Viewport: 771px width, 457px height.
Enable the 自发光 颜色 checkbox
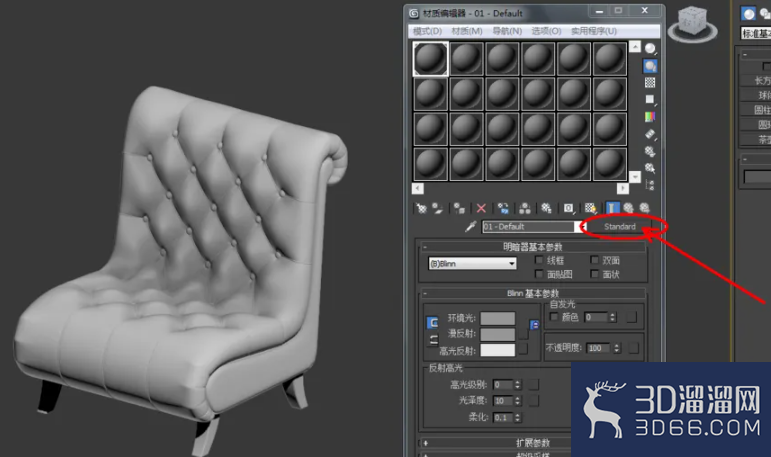pyautogui.click(x=554, y=317)
